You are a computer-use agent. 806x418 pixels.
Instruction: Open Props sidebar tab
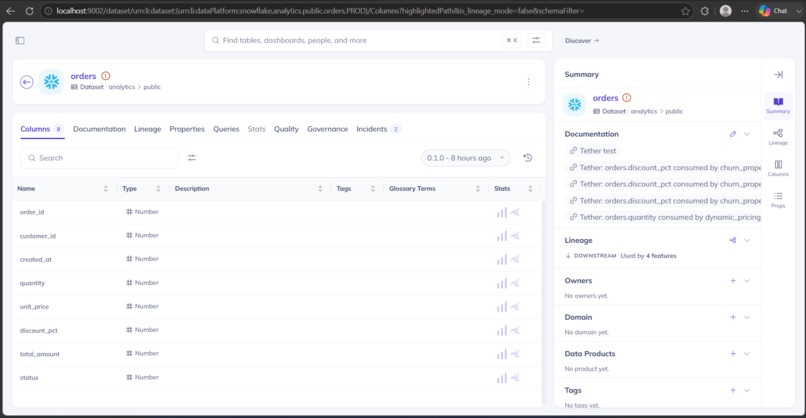tap(778, 199)
